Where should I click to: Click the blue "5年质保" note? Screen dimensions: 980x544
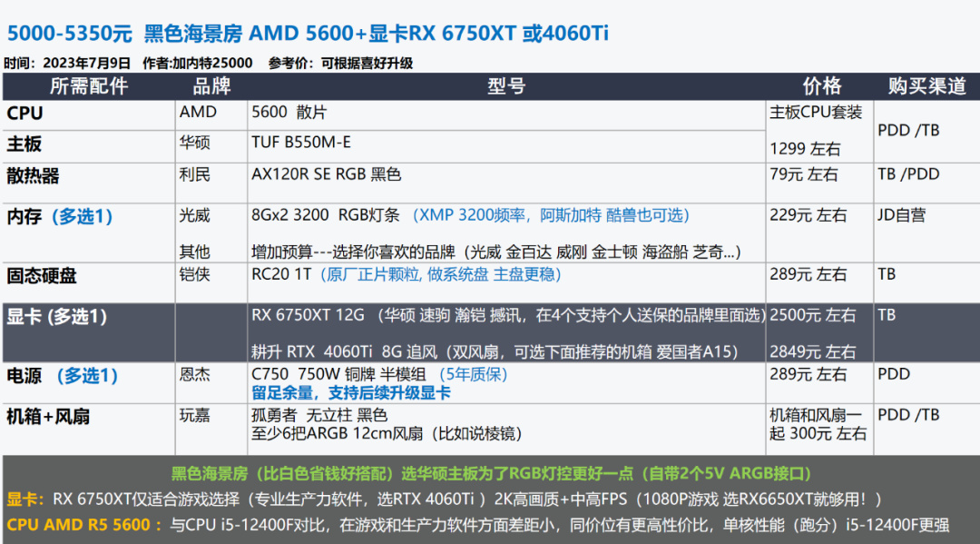tap(473, 374)
